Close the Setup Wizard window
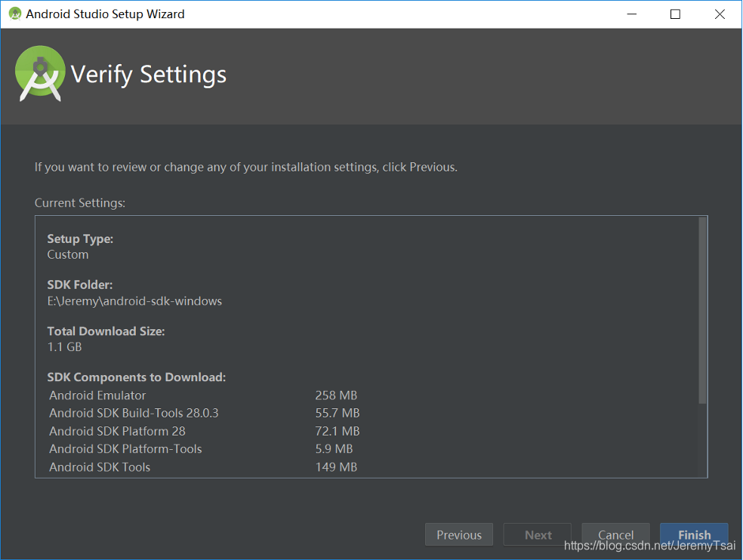 click(720, 14)
